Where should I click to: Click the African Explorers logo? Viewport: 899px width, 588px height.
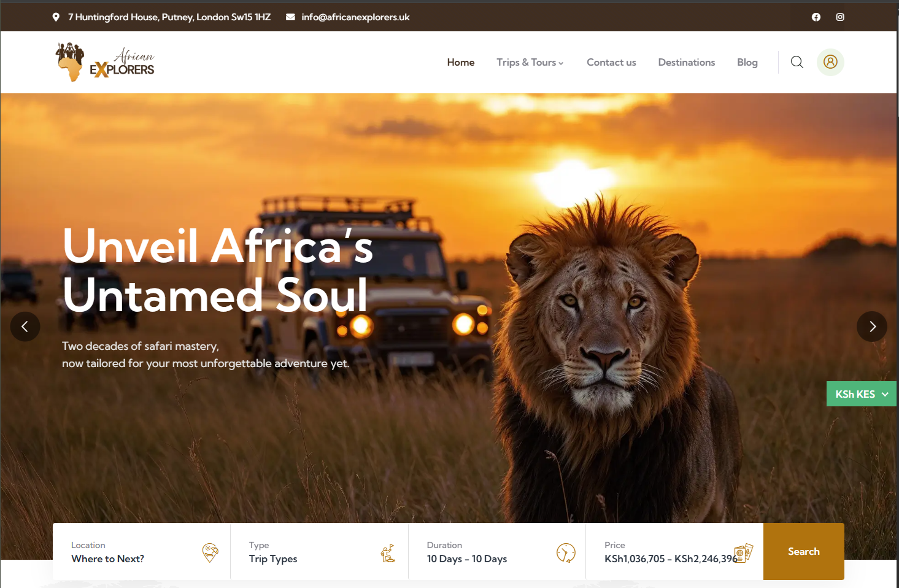[x=105, y=62]
